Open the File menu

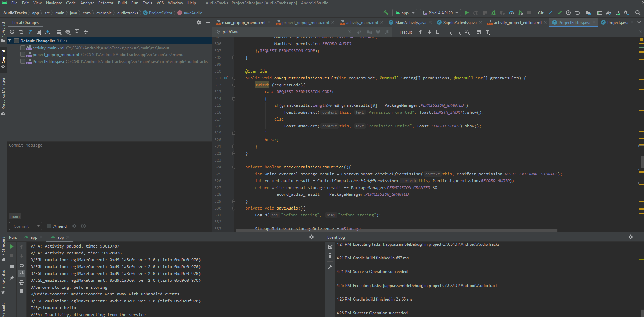coord(14,3)
